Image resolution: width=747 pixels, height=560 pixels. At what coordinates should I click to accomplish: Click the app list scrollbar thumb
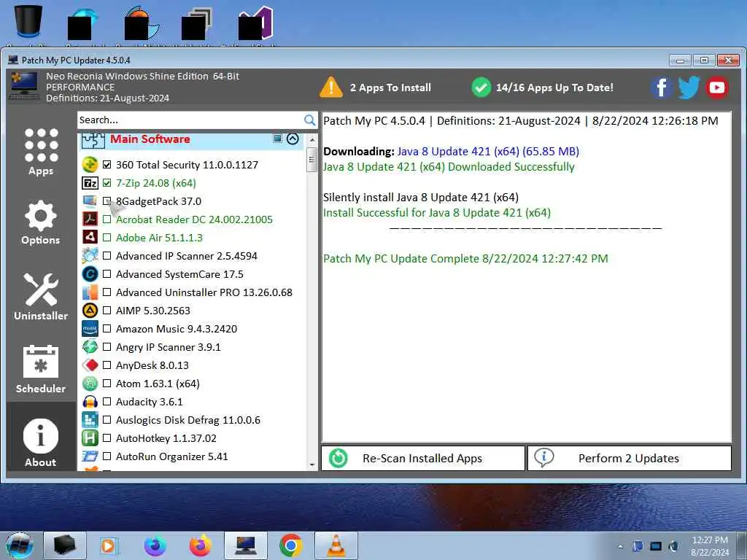click(x=312, y=160)
